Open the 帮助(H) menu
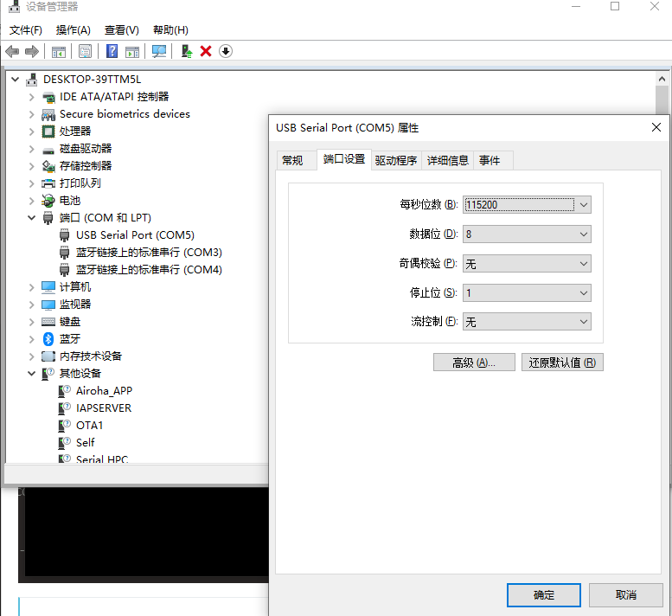 coord(170,30)
